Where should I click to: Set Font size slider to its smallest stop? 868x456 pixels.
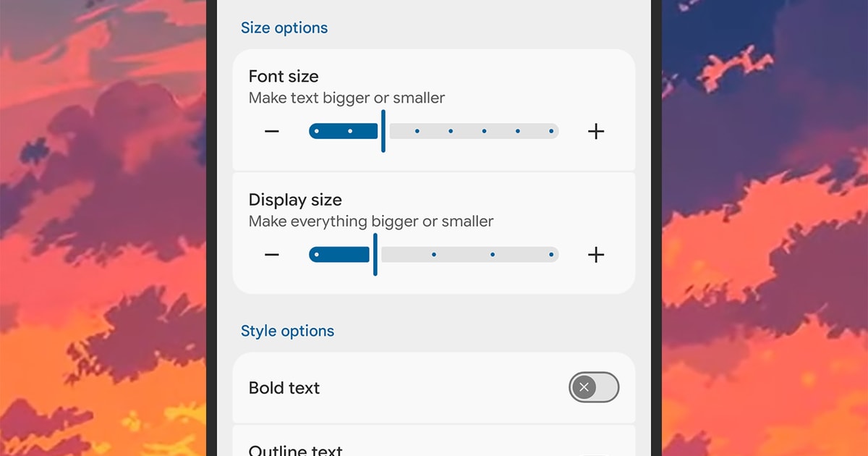(317, 131)
